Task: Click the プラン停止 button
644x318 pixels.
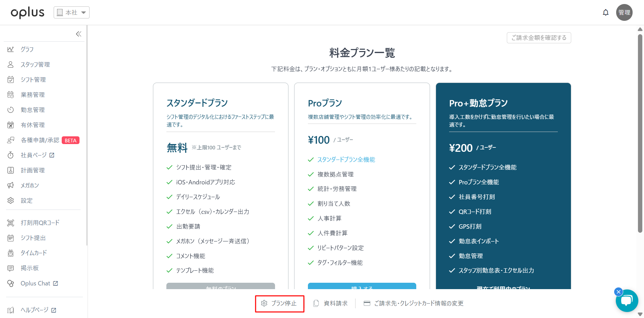Action: (279, 304)
